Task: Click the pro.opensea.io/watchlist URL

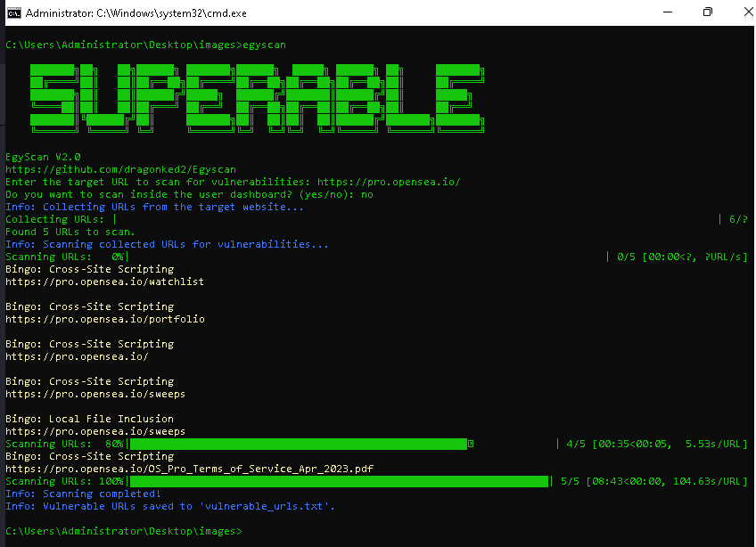Action: pos(104,282)
